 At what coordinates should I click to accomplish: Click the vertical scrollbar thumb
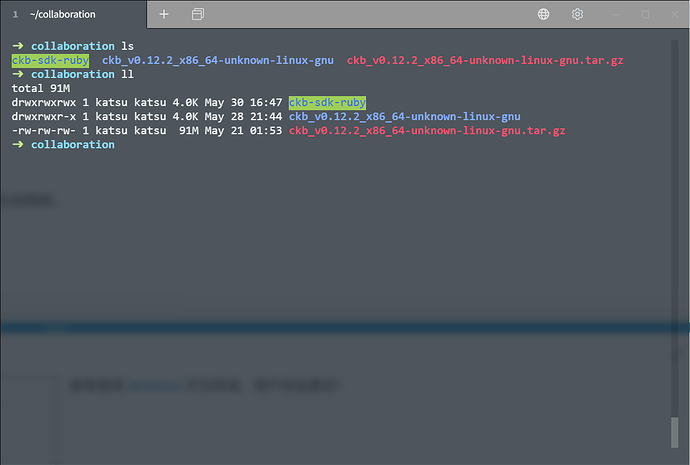pos(674,432)
